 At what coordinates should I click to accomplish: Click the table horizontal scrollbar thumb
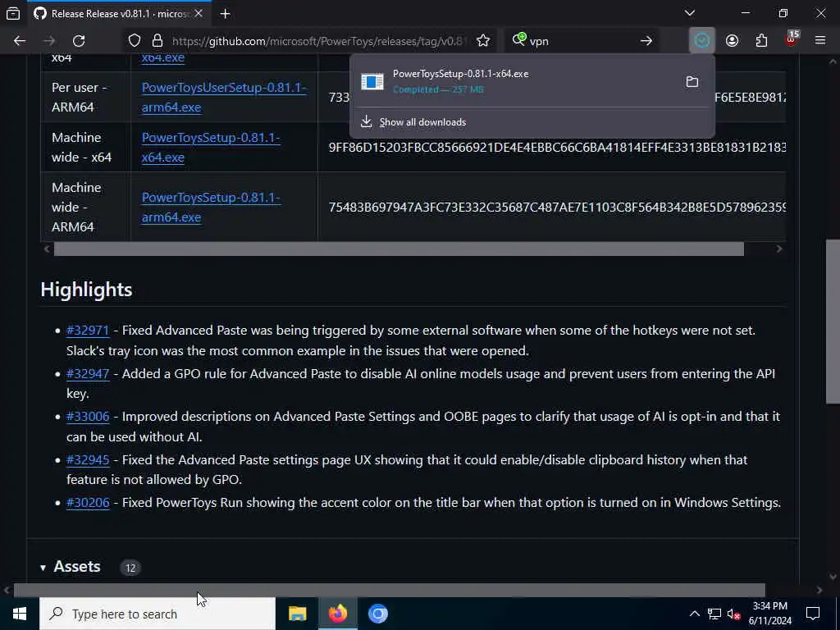coord(399,249)
